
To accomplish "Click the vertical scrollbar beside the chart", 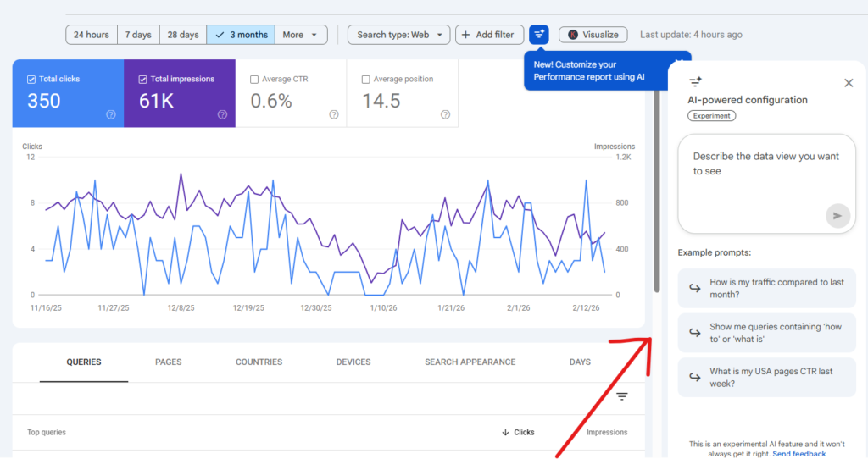I will [657, 191].
